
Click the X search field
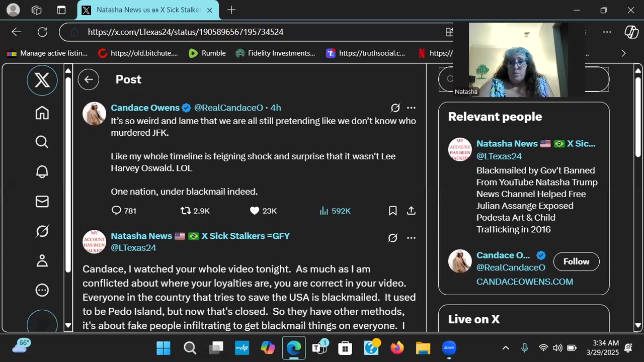pos(524,79)
